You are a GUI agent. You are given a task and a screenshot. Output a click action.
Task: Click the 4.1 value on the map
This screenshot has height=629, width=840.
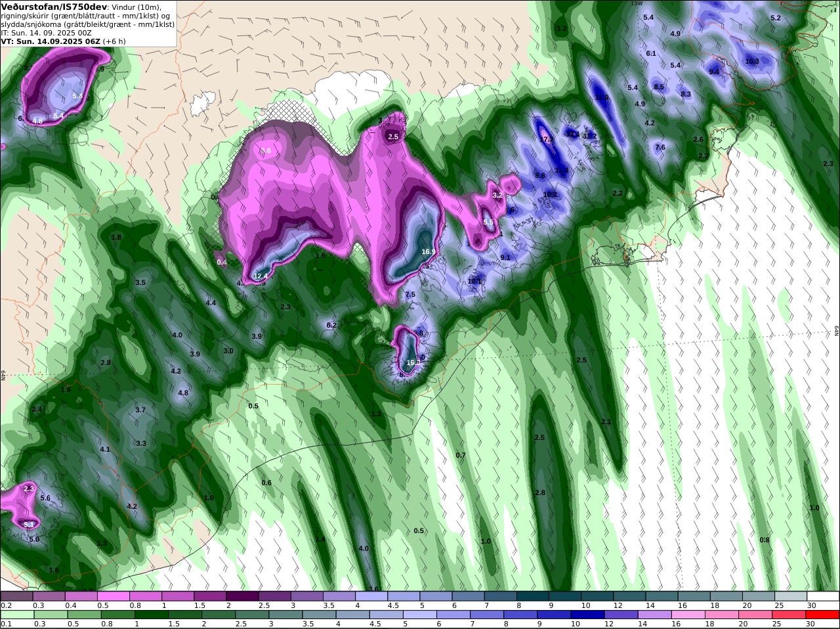coord(105,450)
